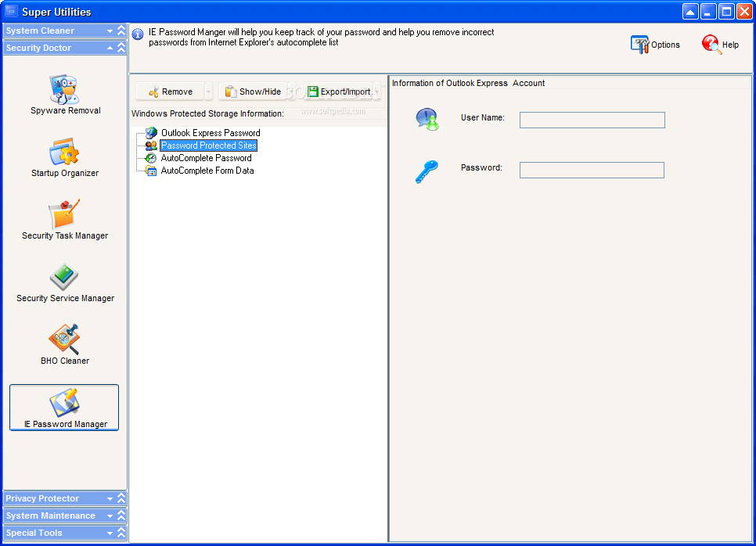Expand the System Cleaner section arrow
756x546 pixels.
[x=110, y=31]
